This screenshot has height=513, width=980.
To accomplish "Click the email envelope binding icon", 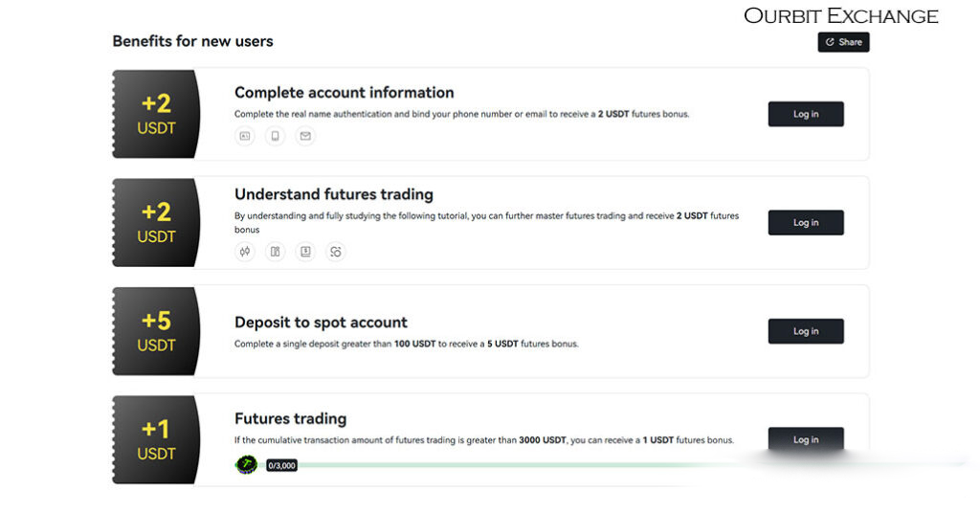I will 305,136.
